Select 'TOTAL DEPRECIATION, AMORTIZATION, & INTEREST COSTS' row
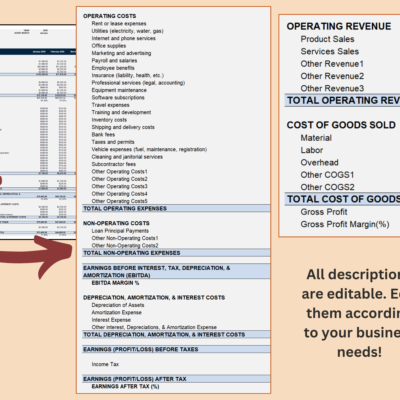The width and height of the screenshot is (400, 400). (176, 334)
